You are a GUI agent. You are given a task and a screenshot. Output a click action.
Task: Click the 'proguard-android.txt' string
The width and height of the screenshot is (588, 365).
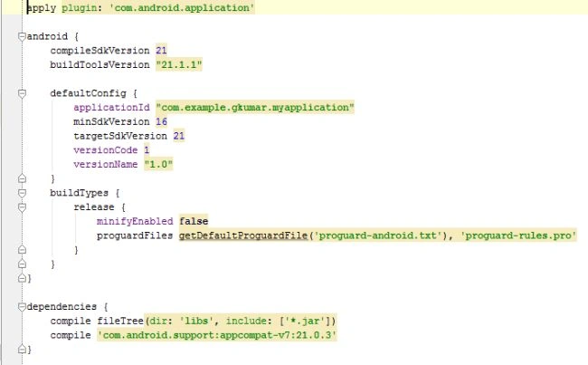click(378, 235)
